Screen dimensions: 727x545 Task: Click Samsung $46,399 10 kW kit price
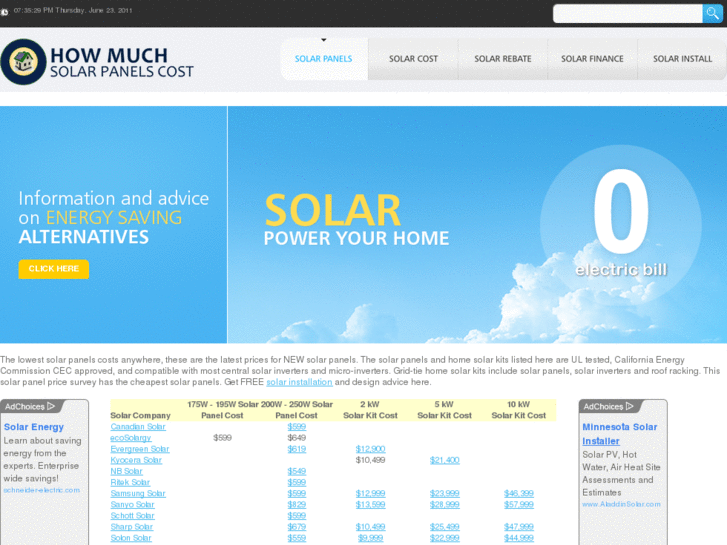[x=519, y=494]
